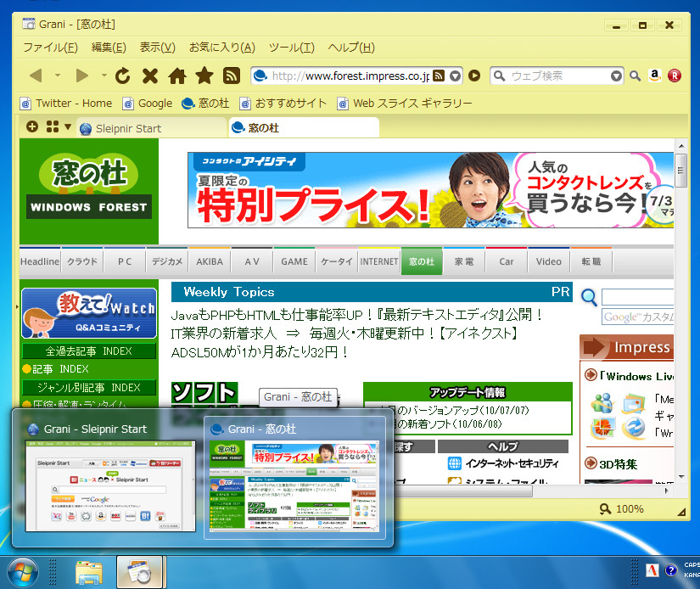700x589 pixels.
Task: Open the web search engine selector dropdown
Action: tap(617, 76)
